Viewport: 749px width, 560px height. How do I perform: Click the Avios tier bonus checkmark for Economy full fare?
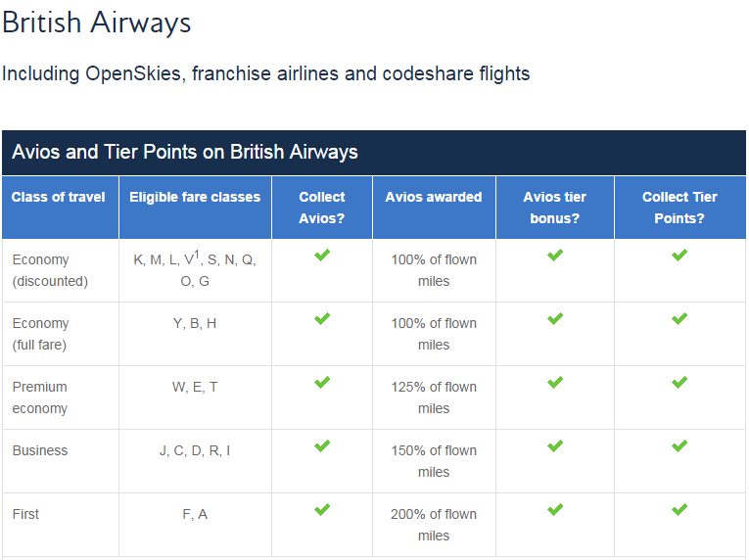click(x=555, y=318)
